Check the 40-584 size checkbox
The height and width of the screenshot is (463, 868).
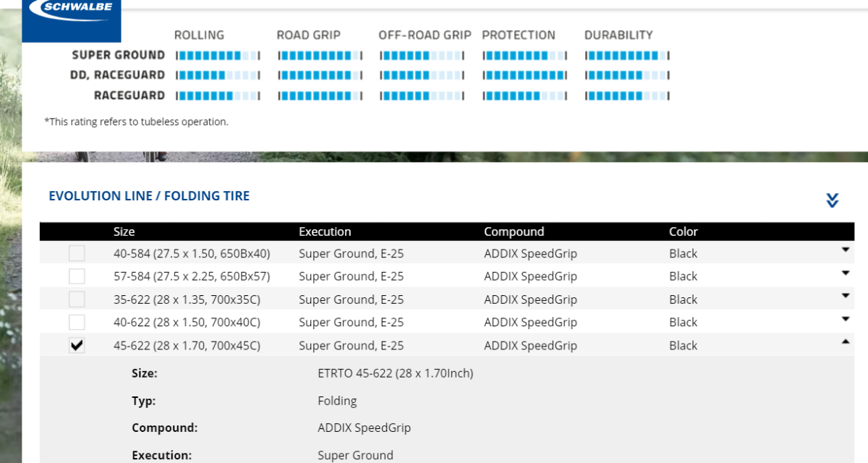click(77, 253)
